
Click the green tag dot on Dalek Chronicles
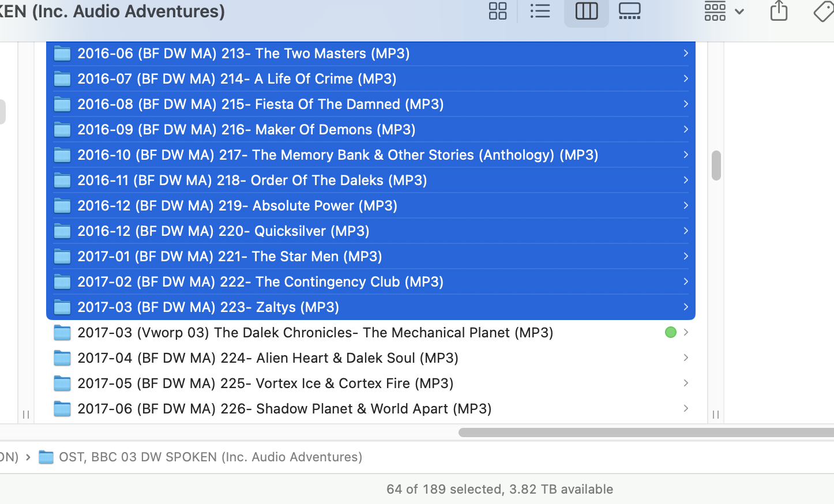tap(670, 332)
